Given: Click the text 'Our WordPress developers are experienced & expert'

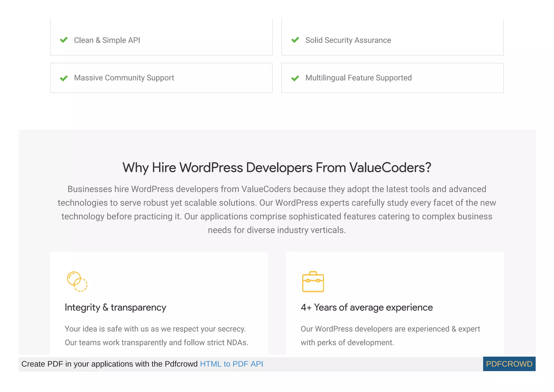Looking at the screenshot, I should pos(390,329).
